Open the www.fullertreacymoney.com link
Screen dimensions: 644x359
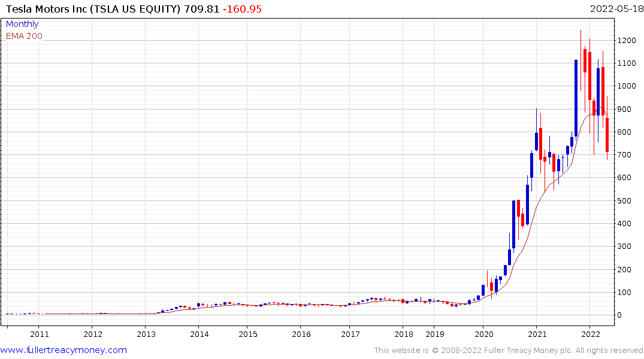64,350
